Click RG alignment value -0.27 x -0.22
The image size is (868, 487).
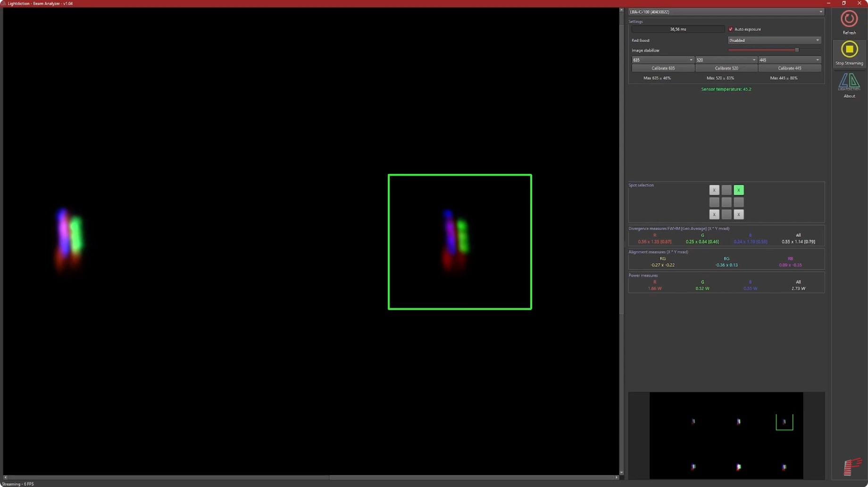pyautogui.click(x=662, y=265)
